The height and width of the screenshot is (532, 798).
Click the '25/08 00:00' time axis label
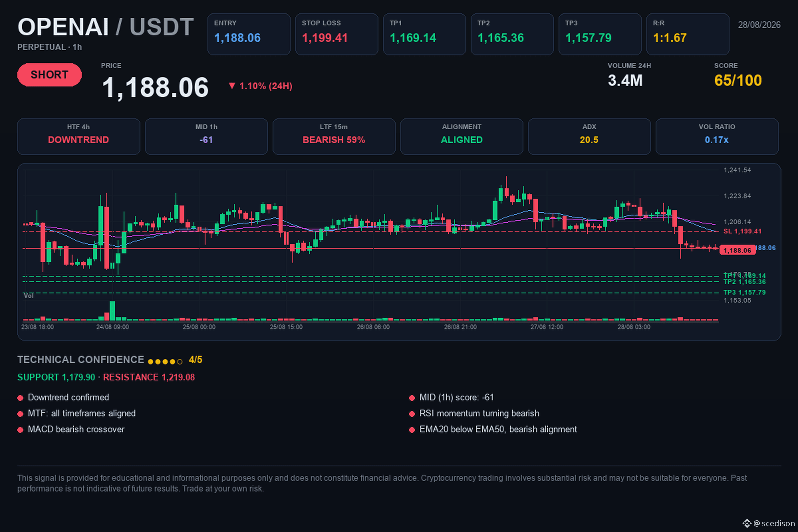point(199,327)
